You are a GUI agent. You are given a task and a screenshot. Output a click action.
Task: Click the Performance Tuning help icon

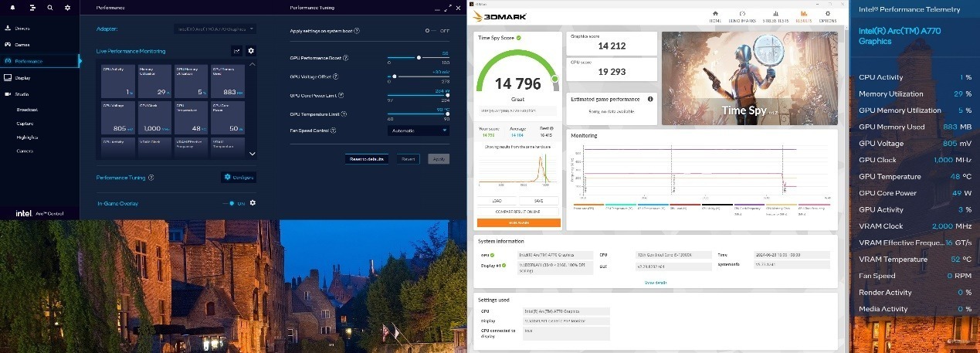(151, 178)
